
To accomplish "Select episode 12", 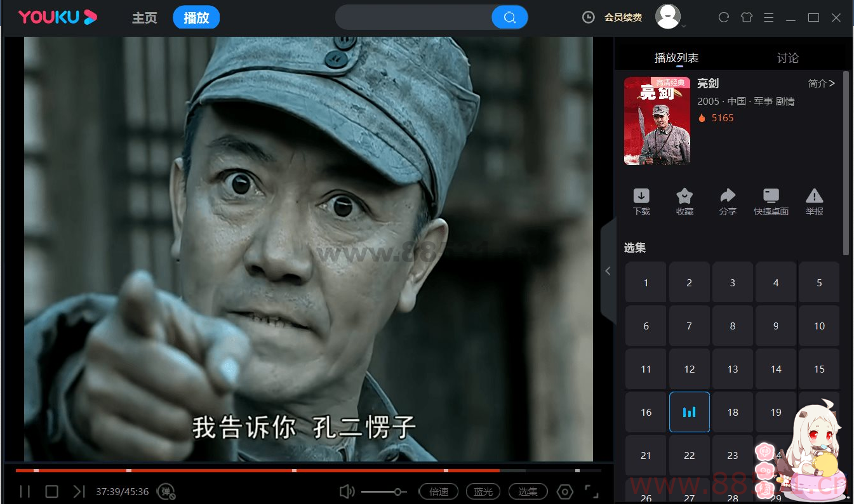I will [689, 369].
